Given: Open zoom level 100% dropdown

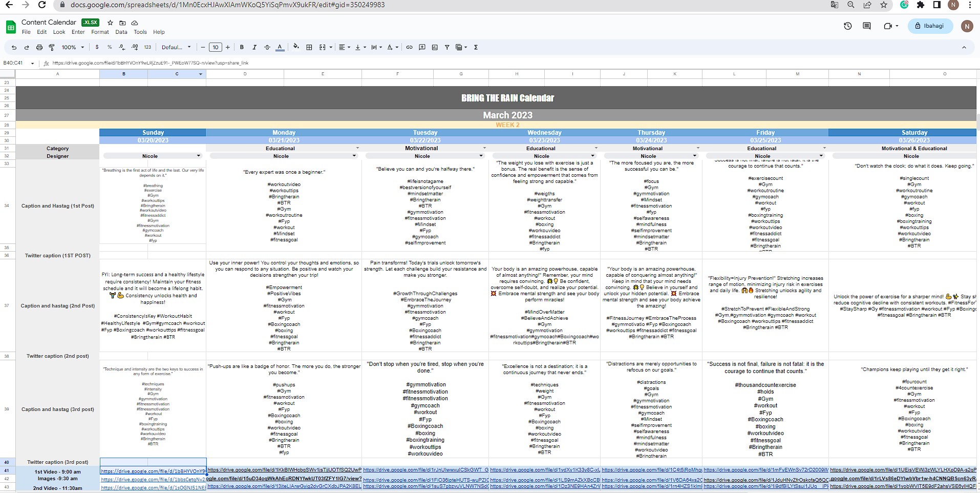Looking at the screenshot, I should pyautogui.click(x=73, y=47).
